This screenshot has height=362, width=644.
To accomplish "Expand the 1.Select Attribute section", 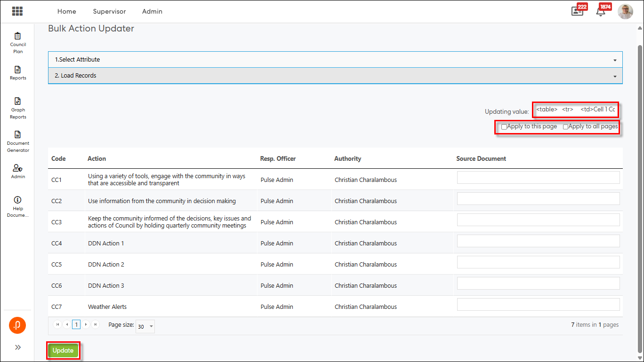I will tap(335, 60).
